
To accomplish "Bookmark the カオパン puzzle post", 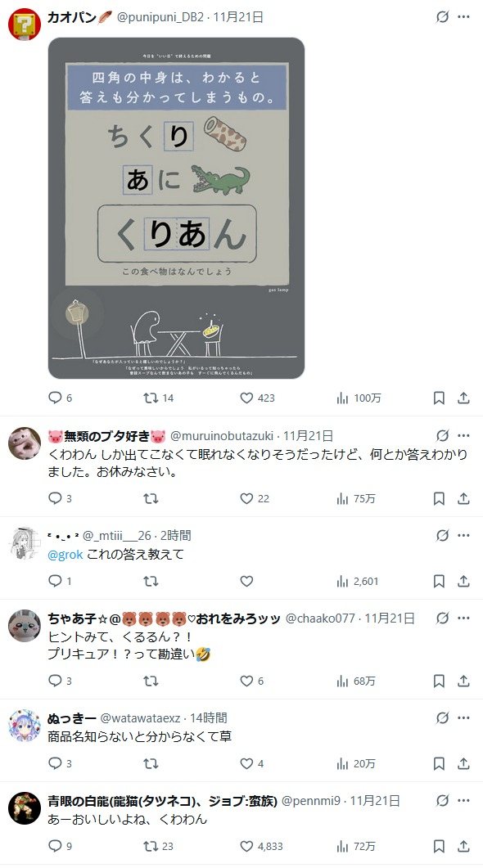I will tap(439, 398).
